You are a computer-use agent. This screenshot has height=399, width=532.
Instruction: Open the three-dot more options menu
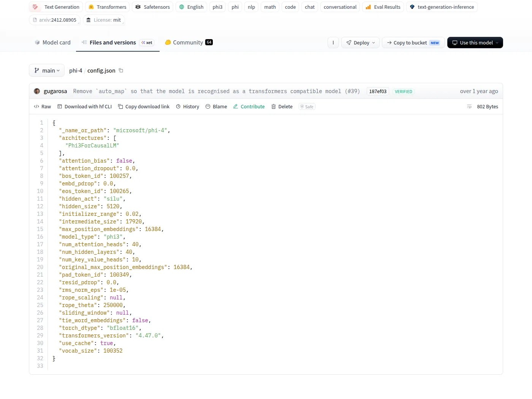pyautogui.click(x=333, y=43)
